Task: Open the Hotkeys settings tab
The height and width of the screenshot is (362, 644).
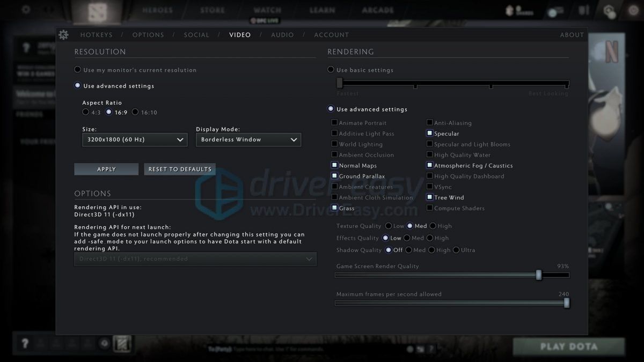Action: click(97, 35)
